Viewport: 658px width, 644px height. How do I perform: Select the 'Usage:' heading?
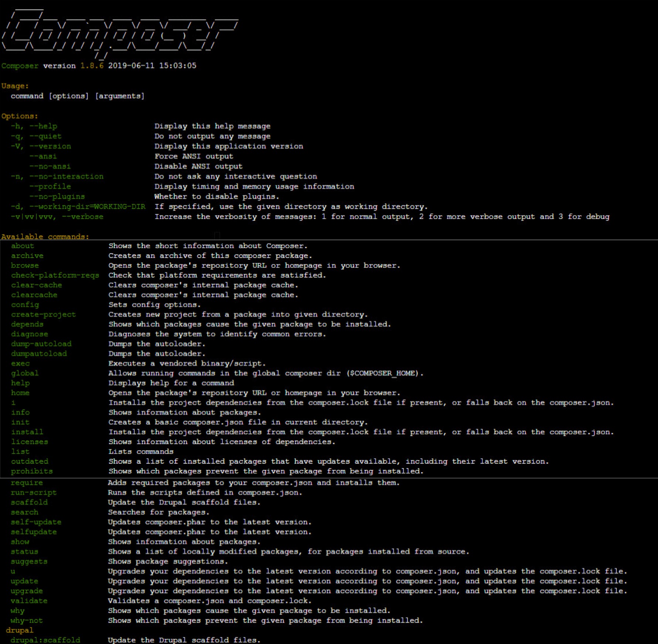pyautogui.click(x=15, y=86)
